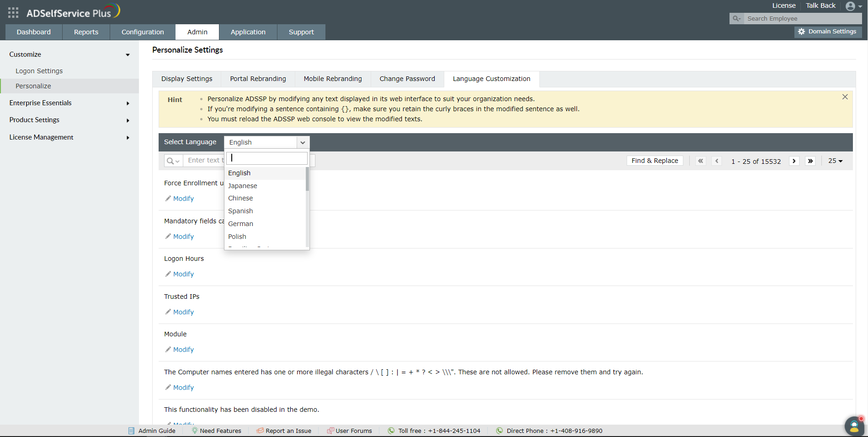The width and height of the screenshot is (868, 437).
Task: Select the Language Customization tab
Action: (492, 79)
